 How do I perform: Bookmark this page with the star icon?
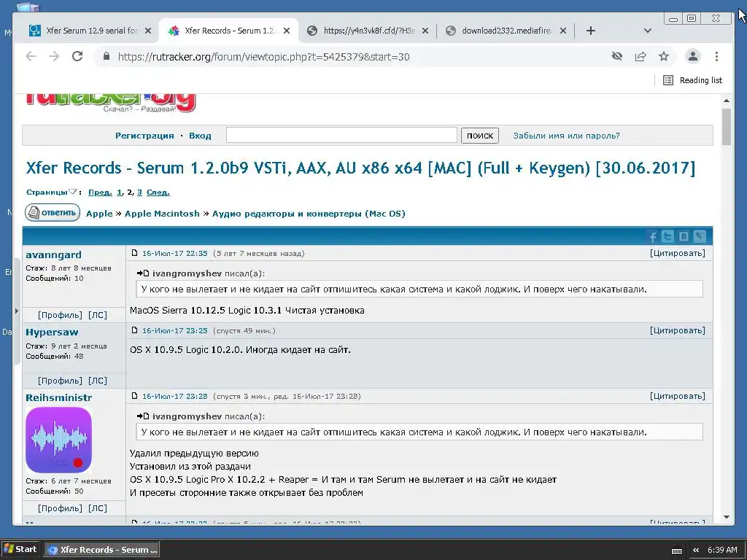pos(664,57)
